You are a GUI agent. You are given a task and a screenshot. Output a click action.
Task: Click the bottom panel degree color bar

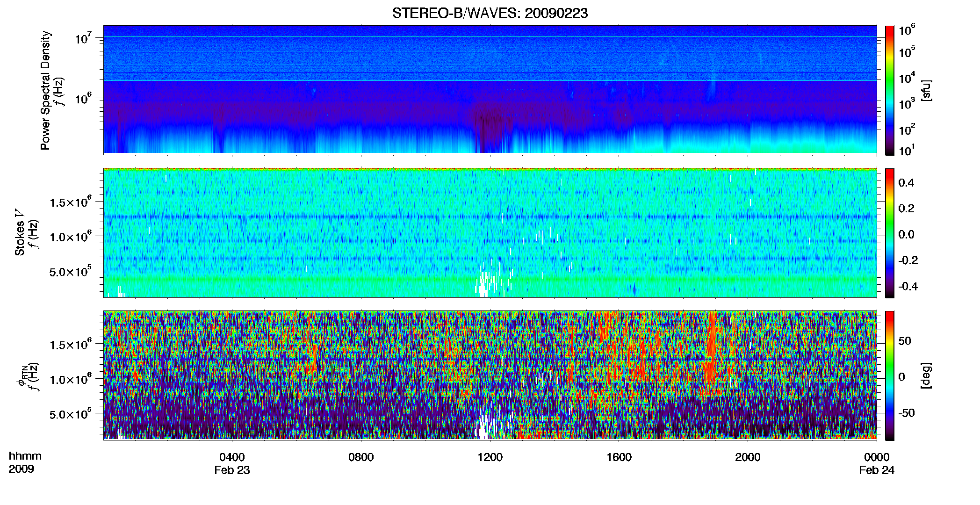(x=890, y=375)
